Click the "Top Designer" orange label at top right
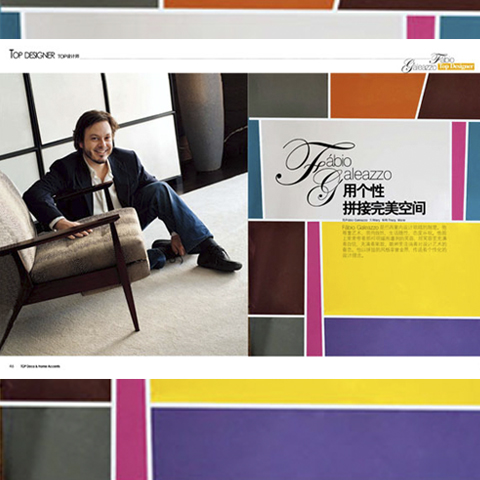 point(456,67)
